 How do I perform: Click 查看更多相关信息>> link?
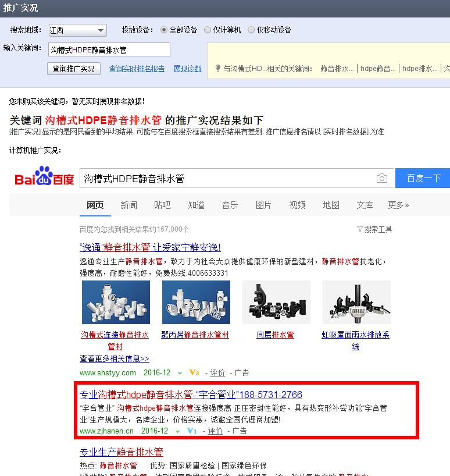(115, 358)
